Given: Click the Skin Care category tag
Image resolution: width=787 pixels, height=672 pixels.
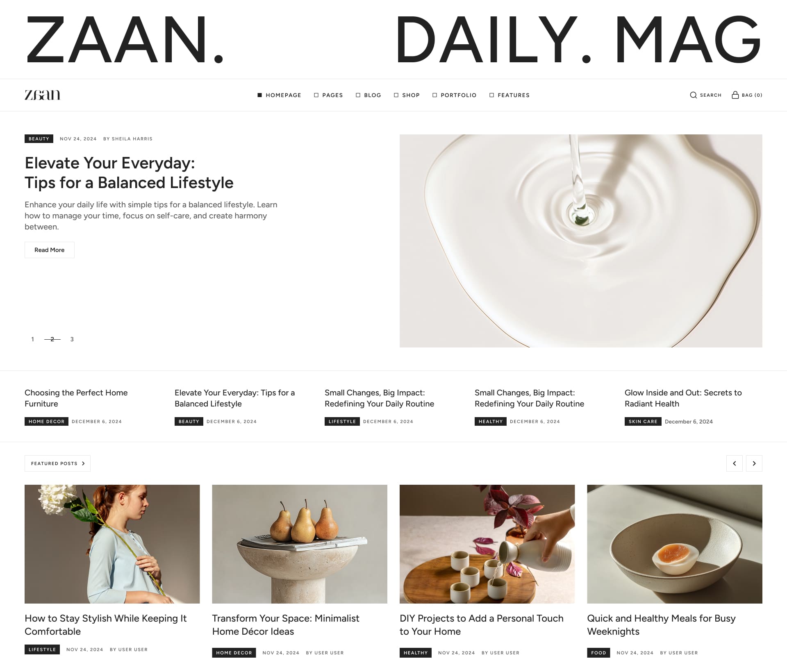Looking at the screenshot, I should pos(643,421).
